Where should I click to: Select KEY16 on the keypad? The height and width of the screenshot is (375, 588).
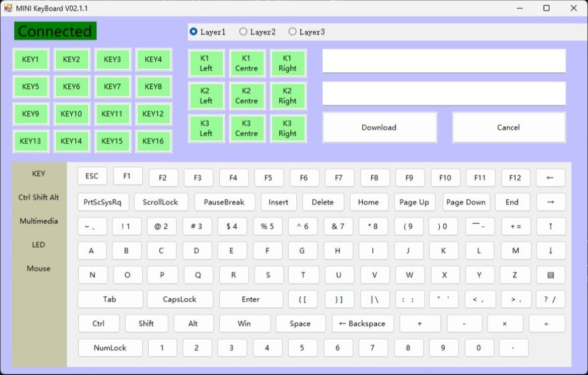153,141
